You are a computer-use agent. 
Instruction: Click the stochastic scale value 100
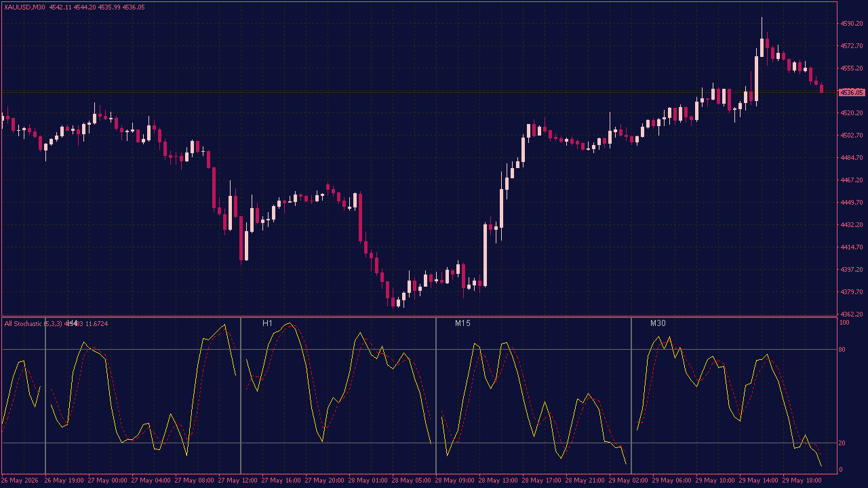(845, 323)
